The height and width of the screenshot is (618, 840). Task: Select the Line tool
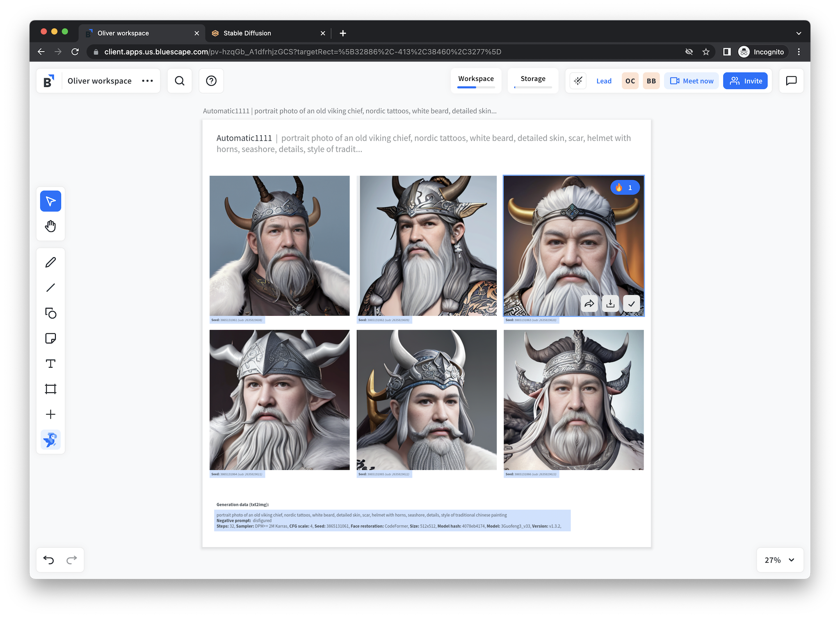[50, 288]
